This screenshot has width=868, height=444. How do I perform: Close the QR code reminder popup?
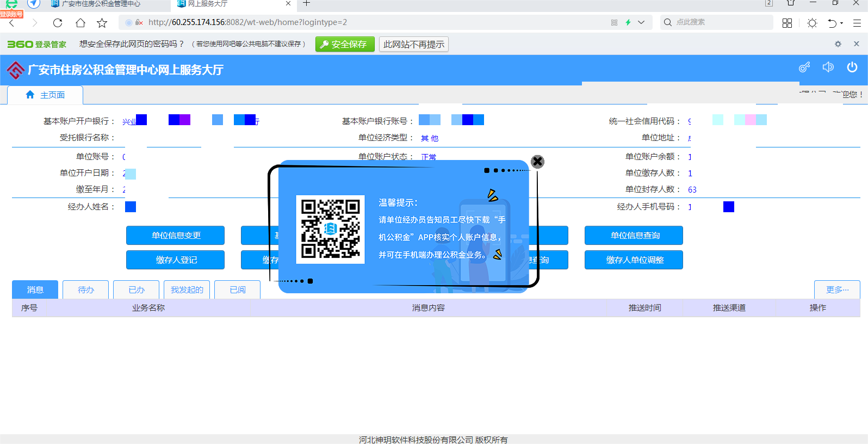(x=537, y=162)
